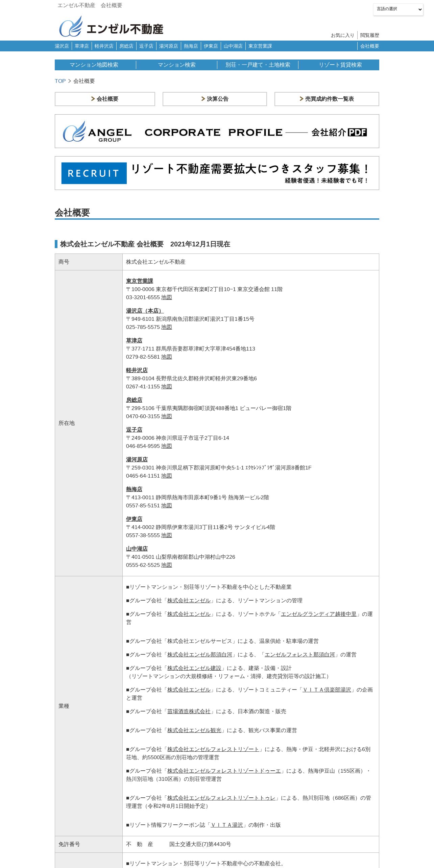Select 熱海店 in the blue navigation bar
The height and width of the screenshot is (868, 434).
click(x=191, y=46)
